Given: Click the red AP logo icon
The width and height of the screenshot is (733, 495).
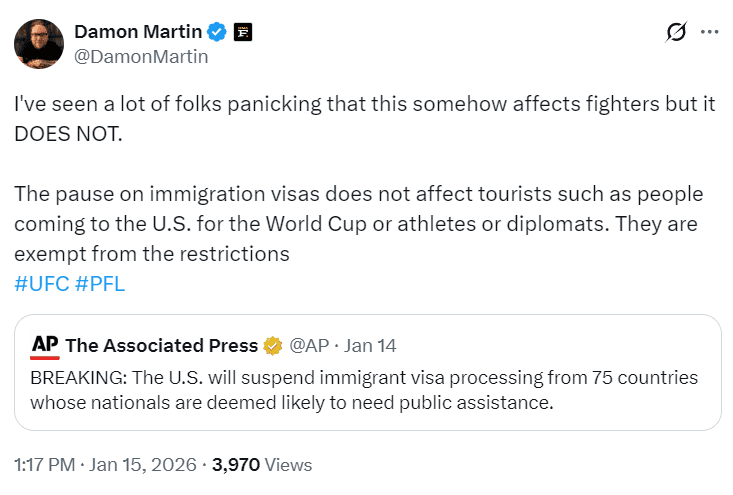Looking at the screenshot, I should 45,346.
